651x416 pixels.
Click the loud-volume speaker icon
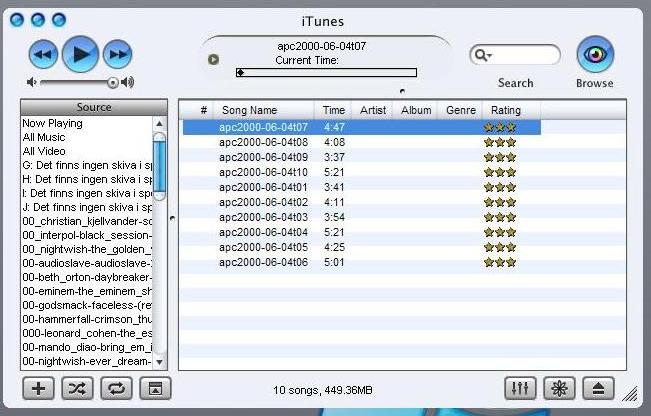[x=127, y=82]
